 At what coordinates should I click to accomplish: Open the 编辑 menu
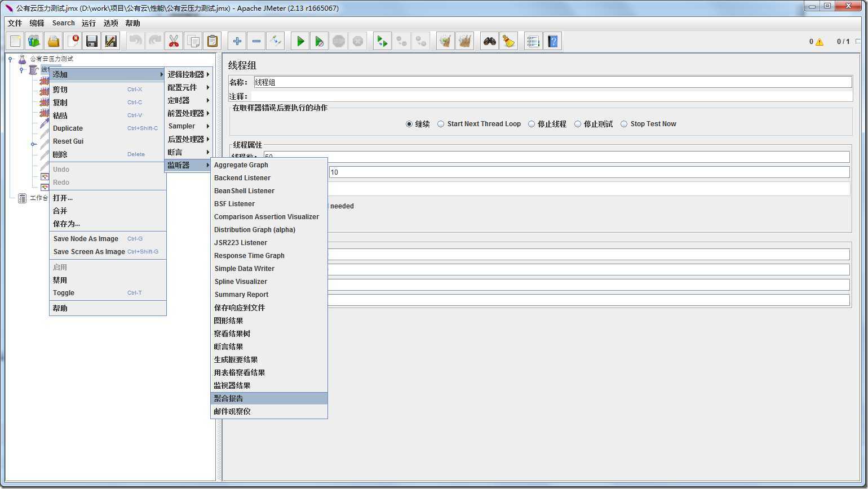pos(37,23)
